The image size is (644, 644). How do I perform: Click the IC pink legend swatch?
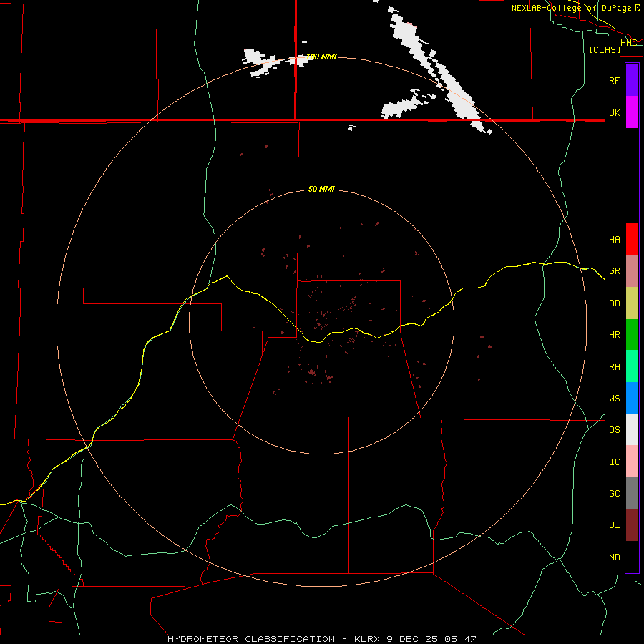632,462
